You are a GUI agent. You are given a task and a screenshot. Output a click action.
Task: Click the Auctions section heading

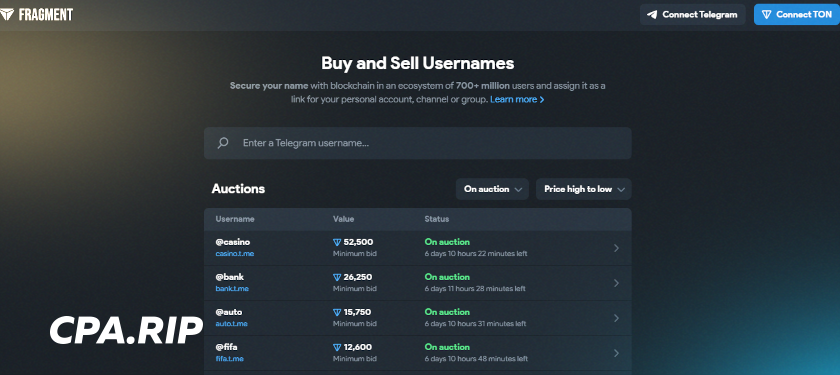click(x=238, y=189)
